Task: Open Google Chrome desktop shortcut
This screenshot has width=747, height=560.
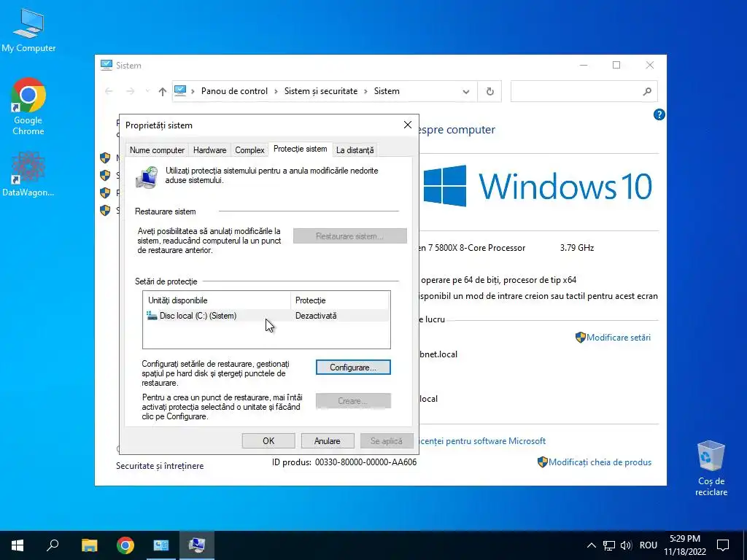Action: coord(28,106)
